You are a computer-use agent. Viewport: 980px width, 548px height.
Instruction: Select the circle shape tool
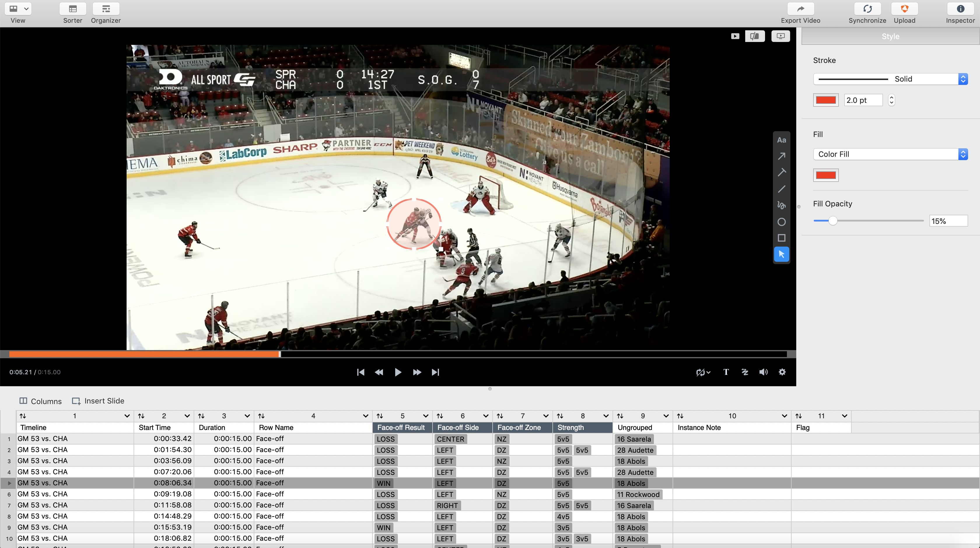[x=781, y=222]
